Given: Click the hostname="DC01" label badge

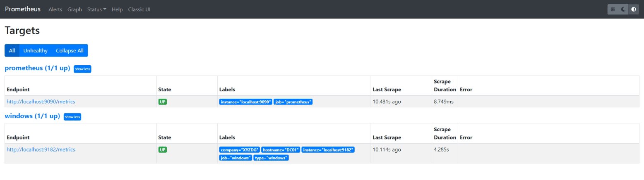Looking at the screenshot, I should tap(281, 150).
